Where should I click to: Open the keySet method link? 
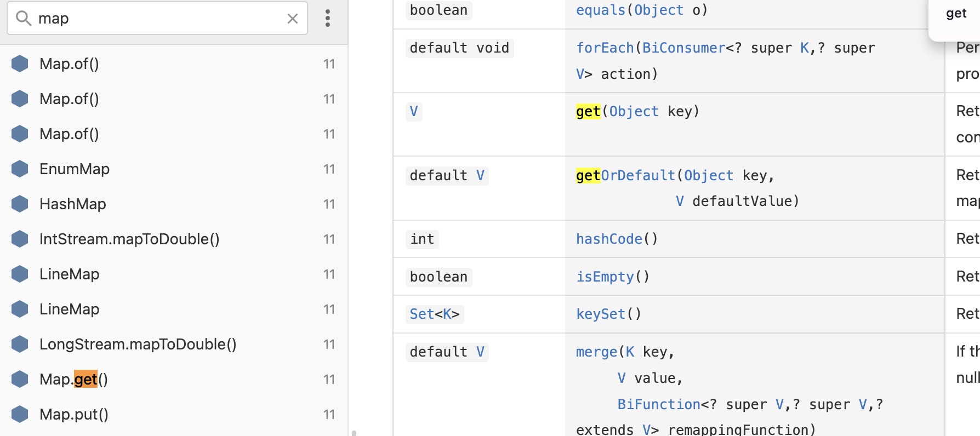pos(600,314)
